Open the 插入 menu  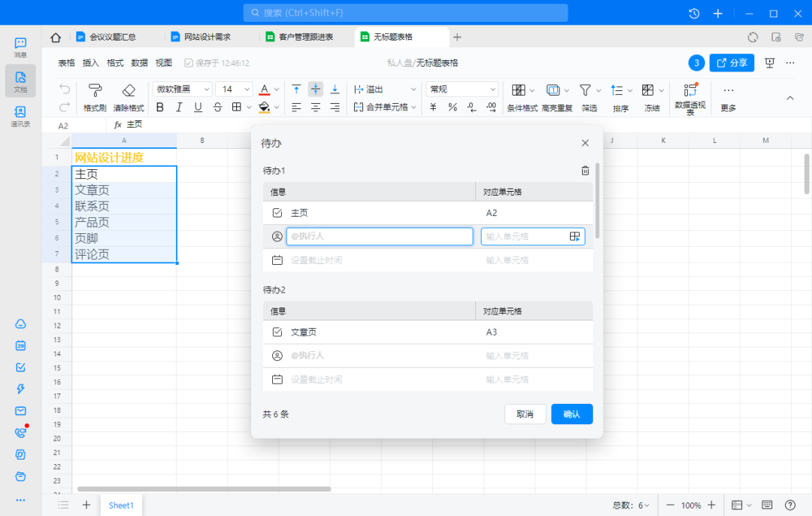click(x=90, y=63)
